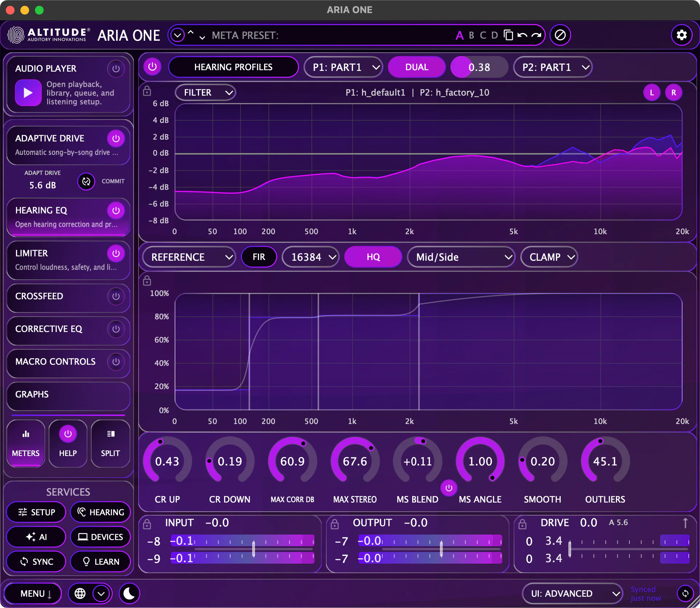The width and height of the screenshot is (700, 608).
Task: Click the lock icon above filter graph
Action: [147, 91]
